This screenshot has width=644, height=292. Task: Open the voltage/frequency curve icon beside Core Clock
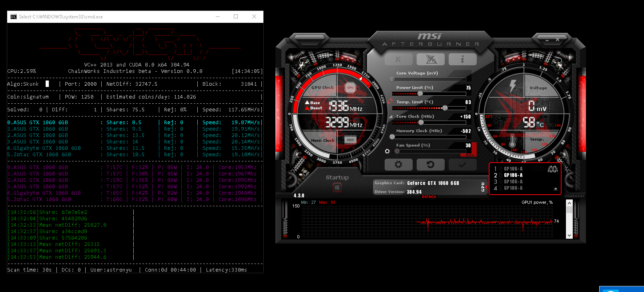(x=391, y=117)
